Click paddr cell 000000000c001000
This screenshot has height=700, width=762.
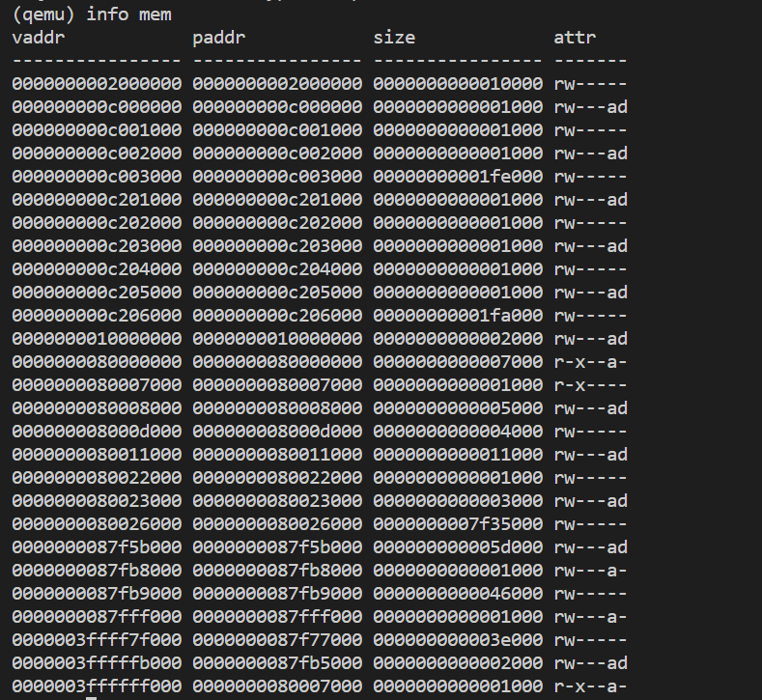[x=277, y=130]
